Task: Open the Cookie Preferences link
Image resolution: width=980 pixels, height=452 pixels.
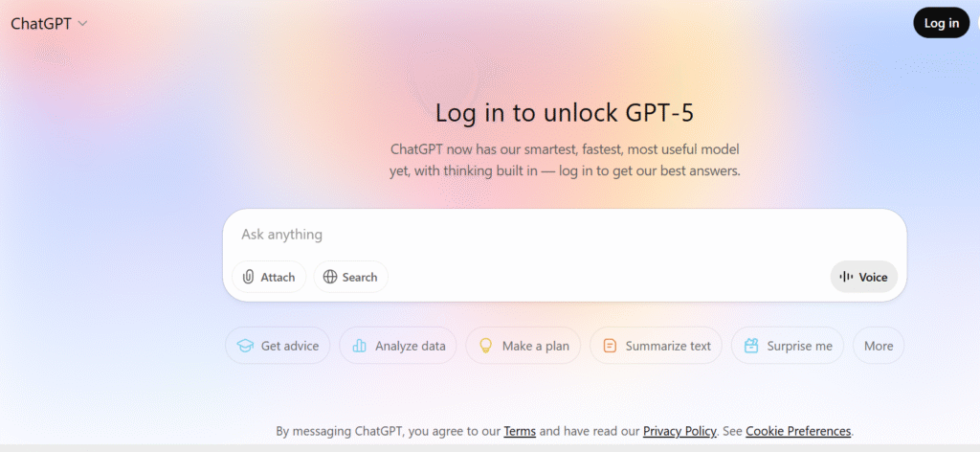Action: point(798,431)
